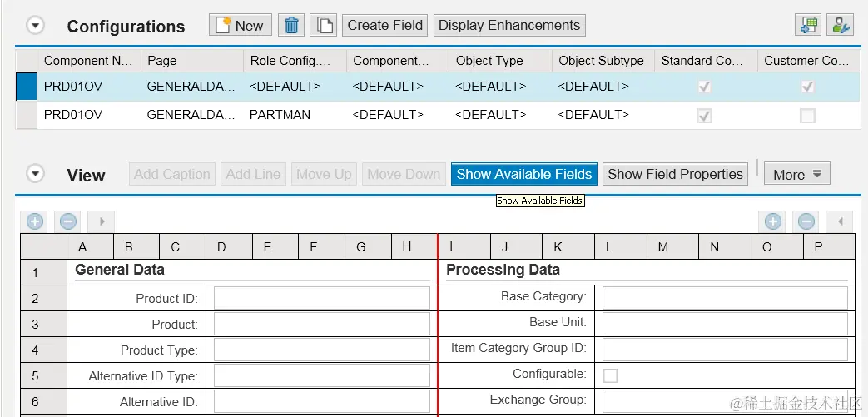Toggle Customer Config checkbox in PARTMAN row

(807, 116)
